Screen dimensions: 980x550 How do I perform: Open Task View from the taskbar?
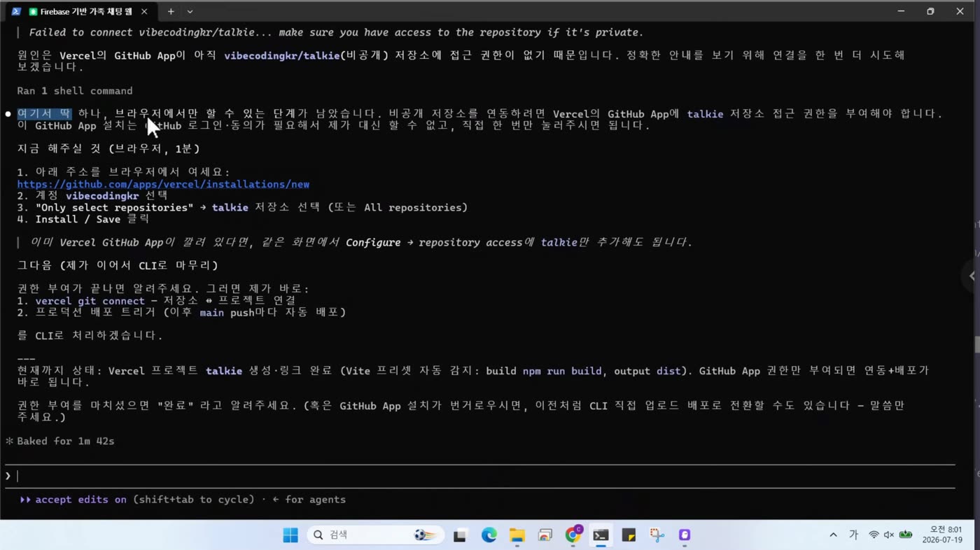(460, 535)
